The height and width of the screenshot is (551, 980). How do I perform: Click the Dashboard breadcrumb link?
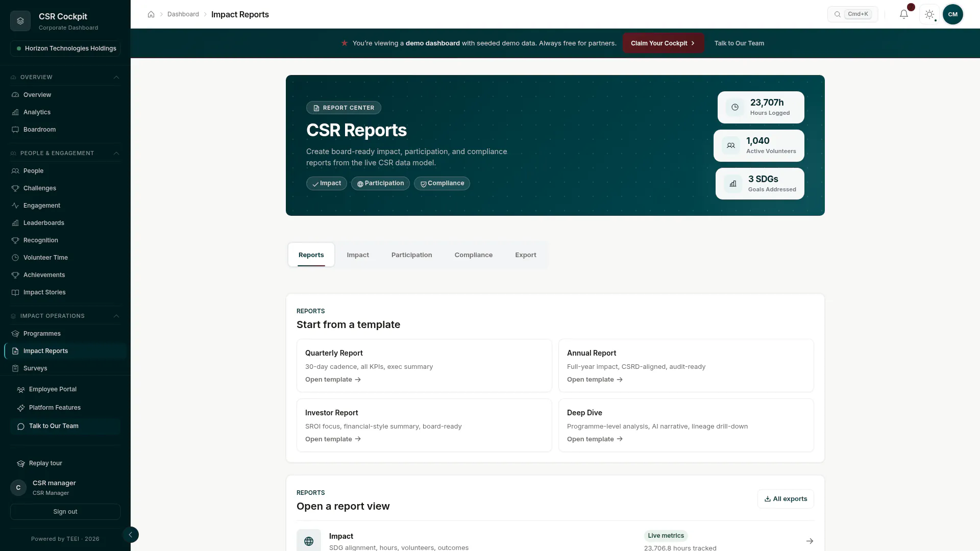point(183,14)
